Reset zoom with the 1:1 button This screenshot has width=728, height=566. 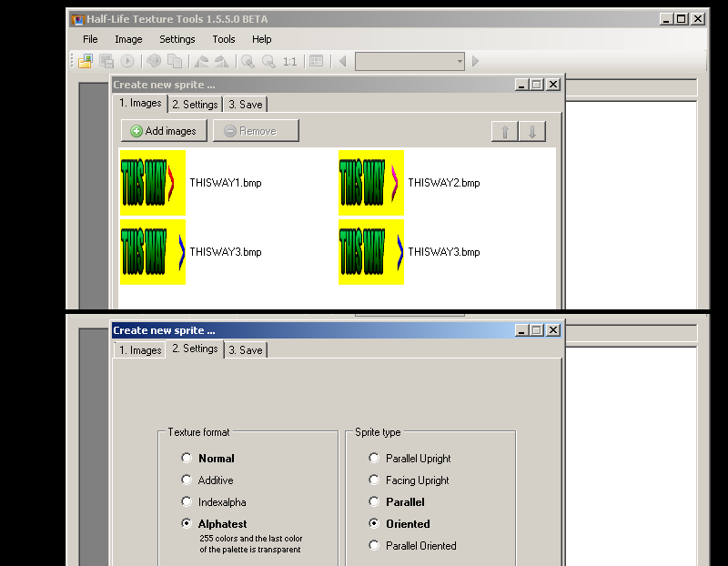click(289, 61)
